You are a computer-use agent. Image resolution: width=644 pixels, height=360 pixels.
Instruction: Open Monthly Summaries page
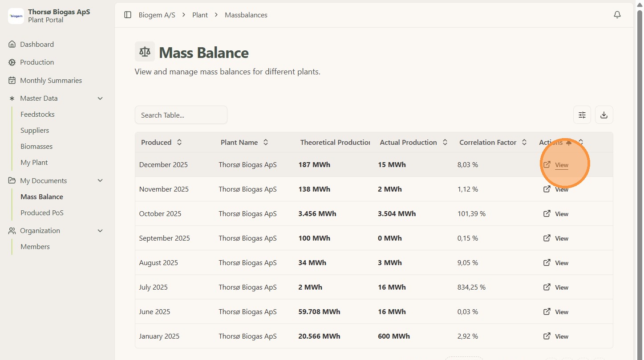click(51, 81)
